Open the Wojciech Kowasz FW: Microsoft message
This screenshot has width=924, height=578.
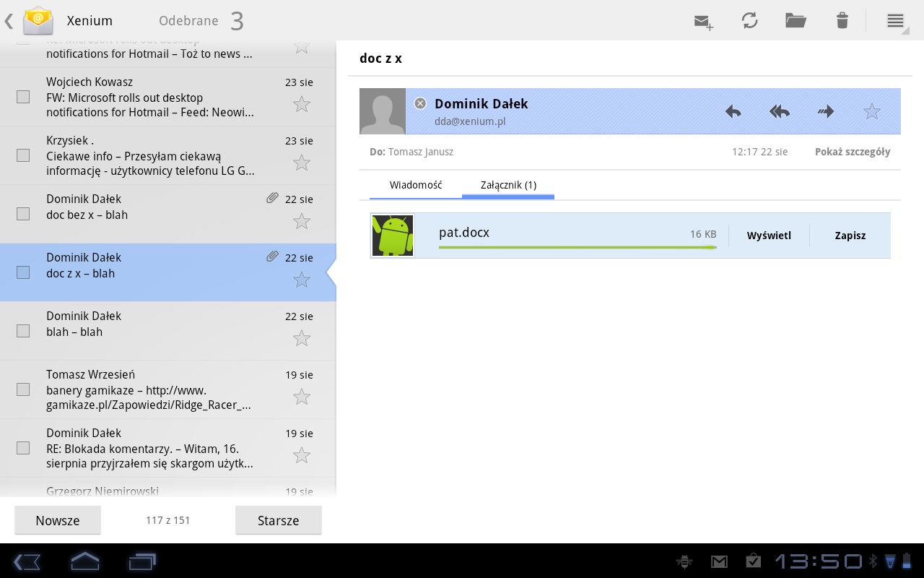click(168, 98)
